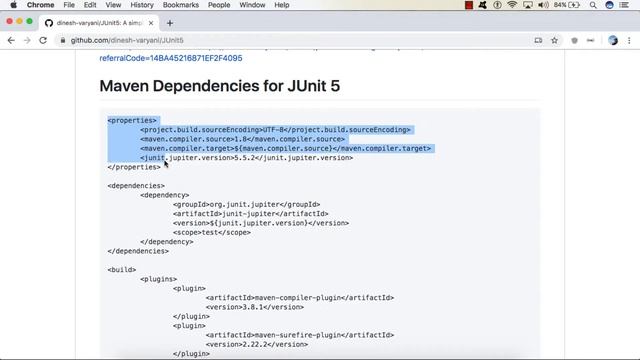Click the red recording icon in menu bar

[x=469, y=5]
